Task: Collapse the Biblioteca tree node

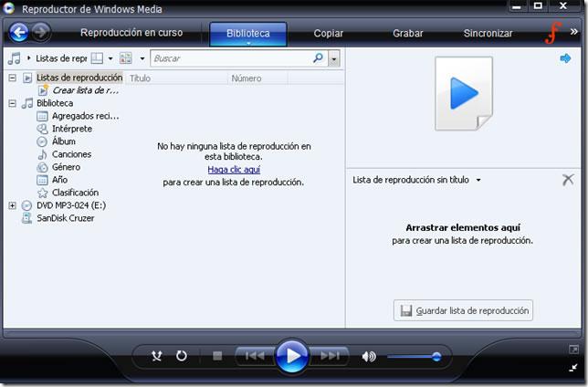Action: point(13,103)
